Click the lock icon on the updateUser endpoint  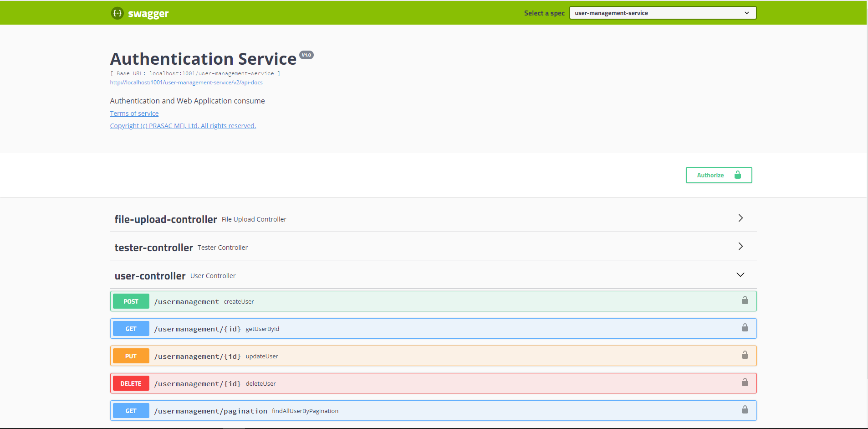[745, 355]
